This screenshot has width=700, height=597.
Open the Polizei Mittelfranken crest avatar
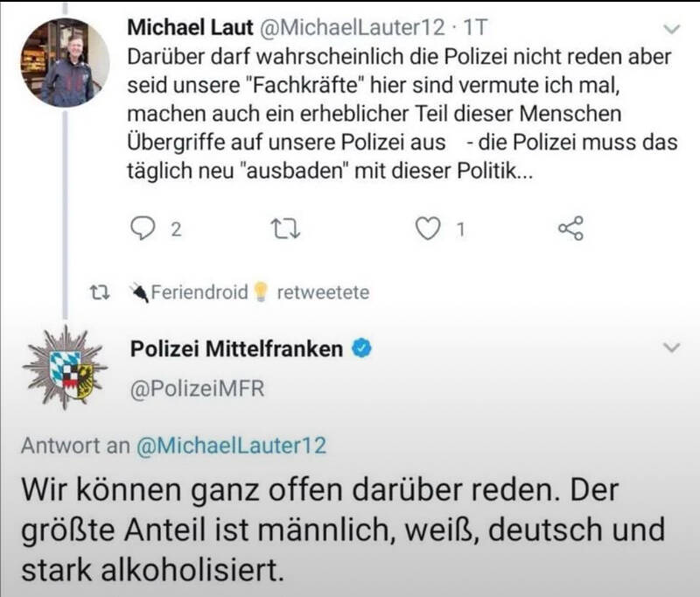coord(64,369)
